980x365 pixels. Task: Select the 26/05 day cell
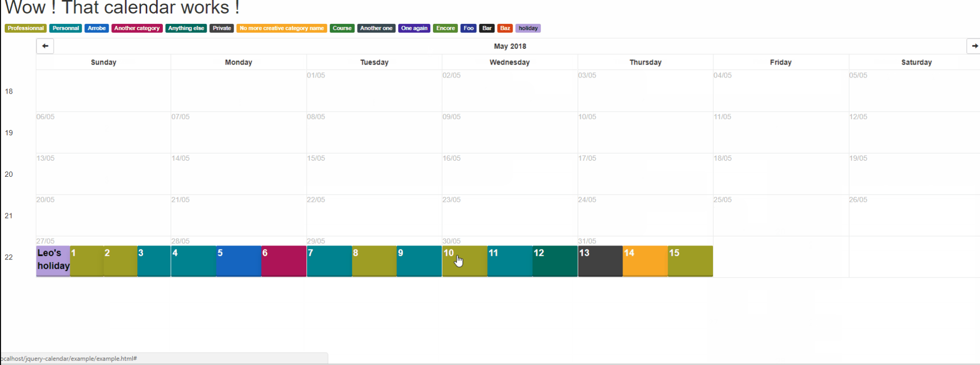[x=914, y=216]
